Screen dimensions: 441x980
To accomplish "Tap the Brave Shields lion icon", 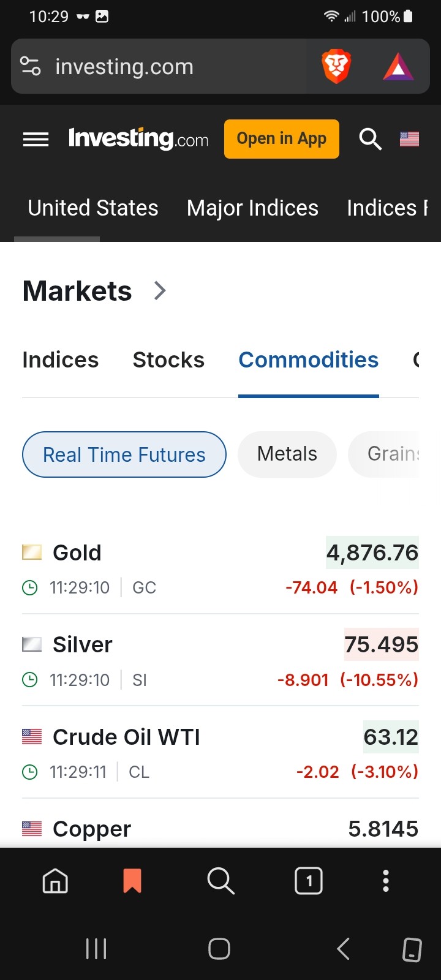I will (x=336, y=67).
